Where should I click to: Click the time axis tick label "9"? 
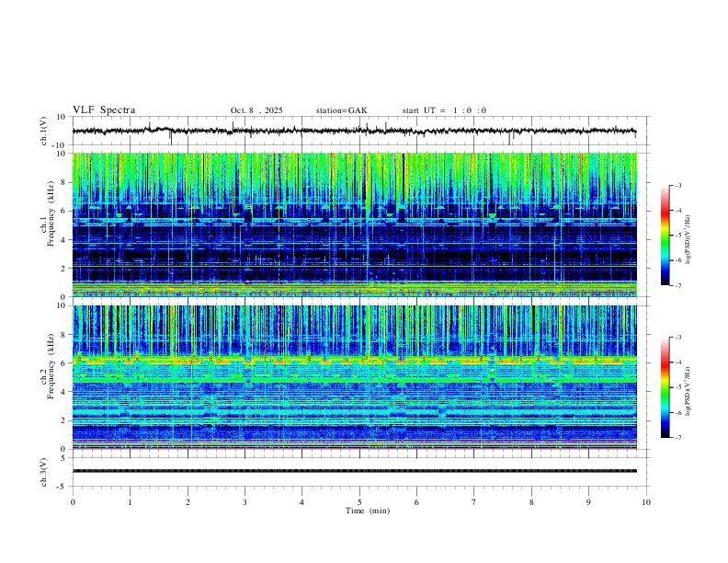tap(588, 502)
